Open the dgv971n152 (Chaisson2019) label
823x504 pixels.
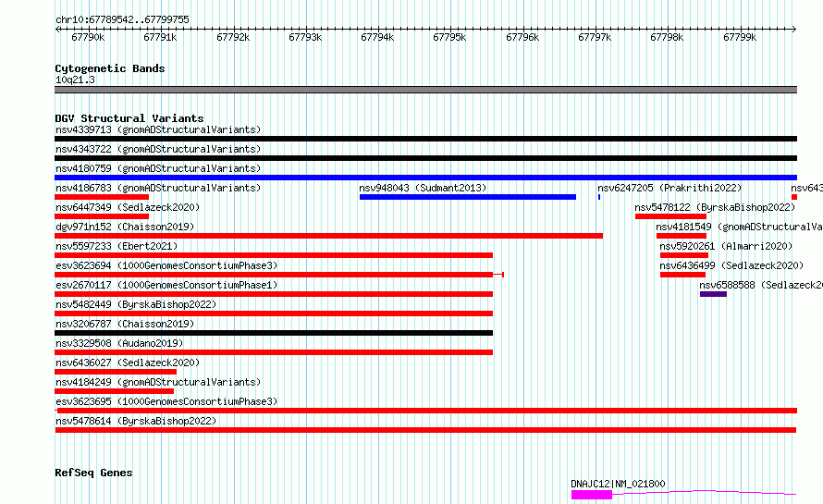click(125, 227)
